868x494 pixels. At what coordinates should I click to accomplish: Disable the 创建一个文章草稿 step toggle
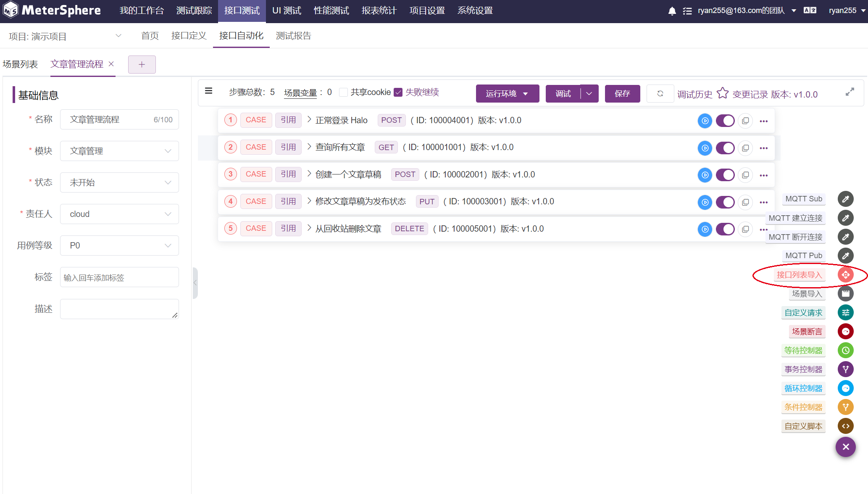[x=725, y=175]
